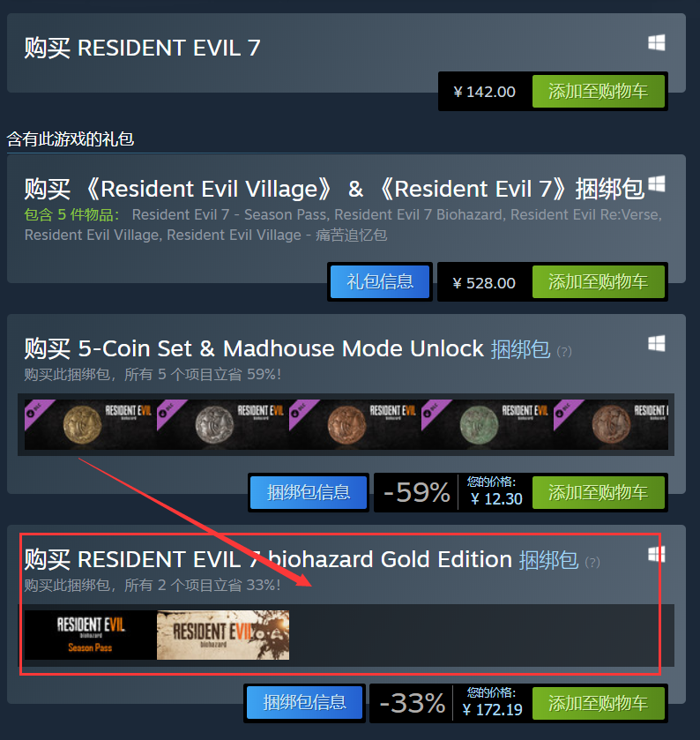
Task: Open 捆绑包信息 for Gold Edition
Action: [x=305, y=703]
